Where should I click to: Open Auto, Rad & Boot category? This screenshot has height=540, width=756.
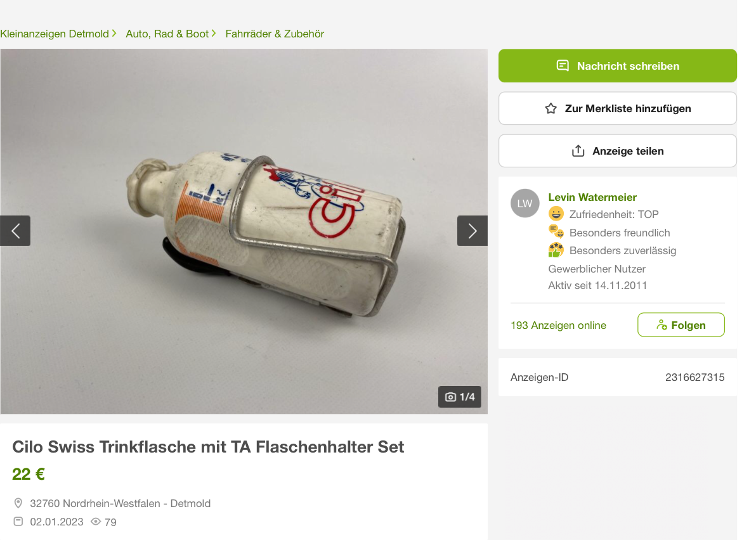tap(167, 34)
